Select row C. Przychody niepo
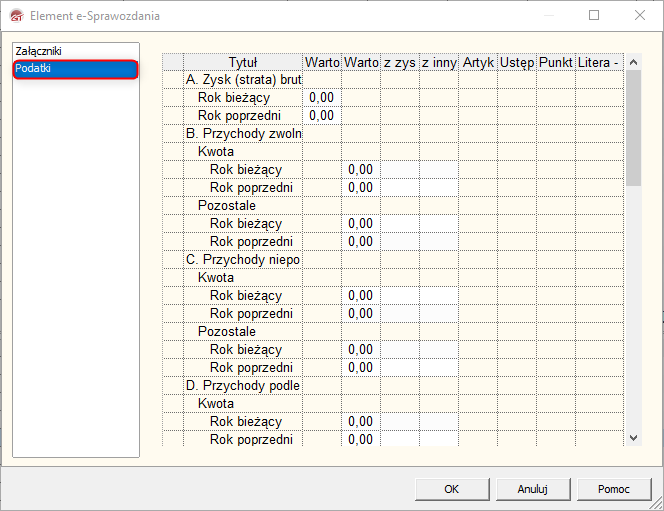Screen dimensions: 664x511 (x=243, y=260)
